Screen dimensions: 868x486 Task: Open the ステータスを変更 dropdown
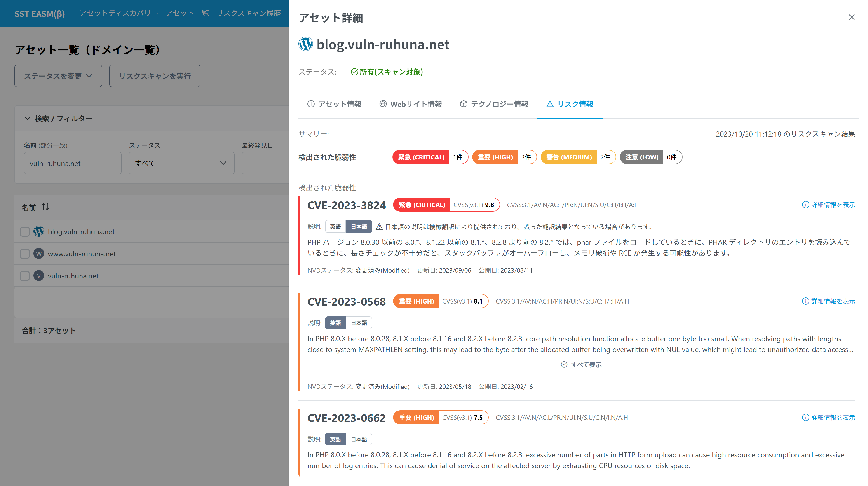coord(58,76)
